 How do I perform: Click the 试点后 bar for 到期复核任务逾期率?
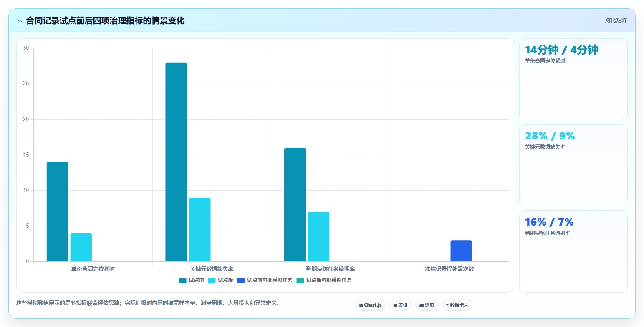318,237
